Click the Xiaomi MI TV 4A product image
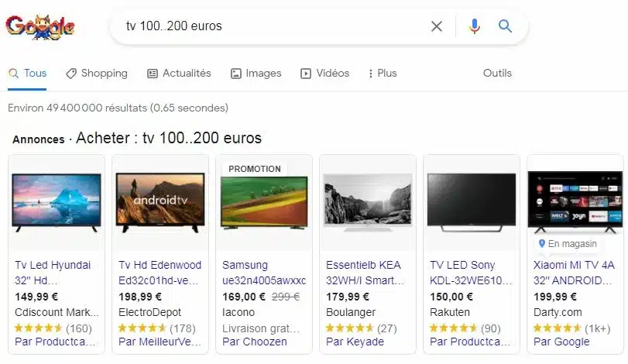The height and width of the screenshot is (364, 628). pos(575,202)
